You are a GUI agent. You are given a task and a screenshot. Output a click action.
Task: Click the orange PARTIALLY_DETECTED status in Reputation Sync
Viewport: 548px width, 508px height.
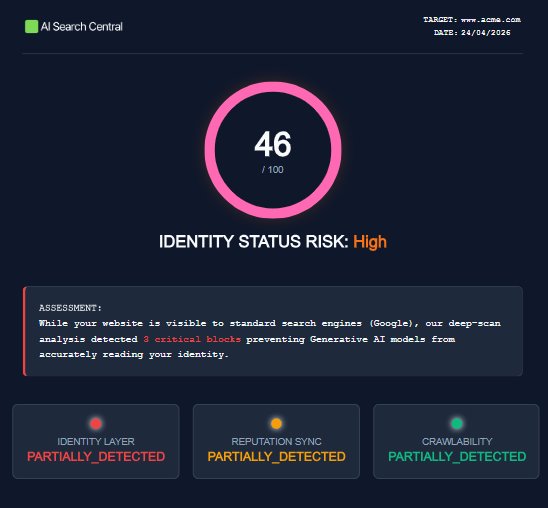pyautogui.click(x=276, y=457)
